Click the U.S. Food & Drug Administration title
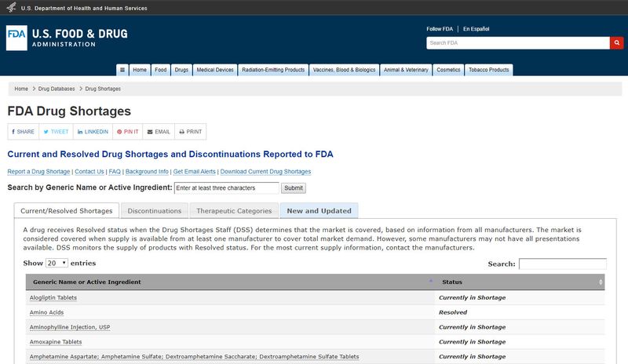628x364 pixels. coord(80,38)
